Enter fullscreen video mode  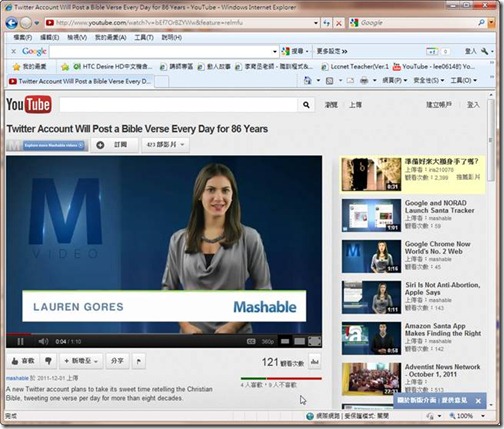pos(315,341)
